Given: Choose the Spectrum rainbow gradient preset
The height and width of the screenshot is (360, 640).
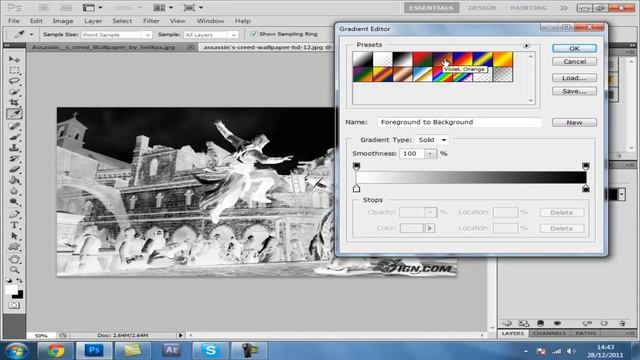Looking at the screenshot, I should click(442, 74).
